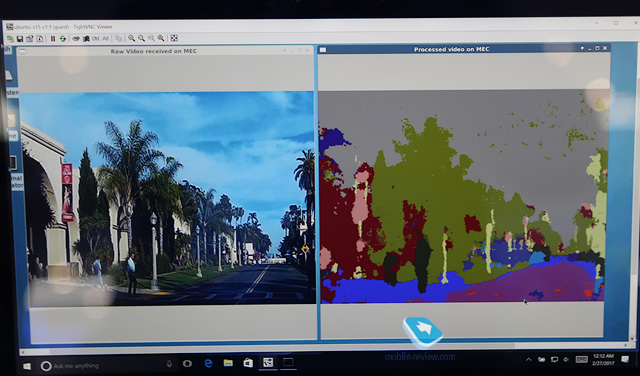This screenshot has width=640, height=376.
Task: Open New Connection from the TightVNC toolbar
Action: [x=10, y=38]
